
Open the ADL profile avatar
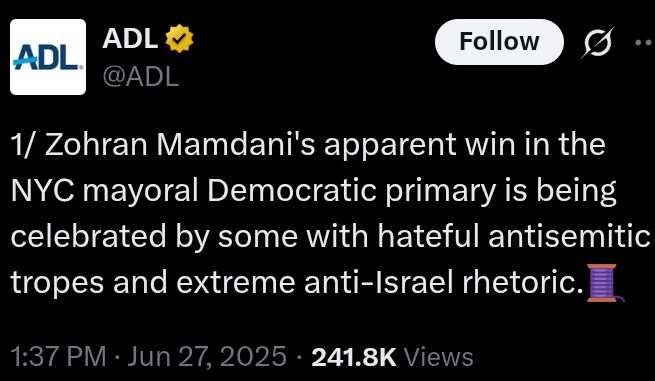[x=48, y=57]
